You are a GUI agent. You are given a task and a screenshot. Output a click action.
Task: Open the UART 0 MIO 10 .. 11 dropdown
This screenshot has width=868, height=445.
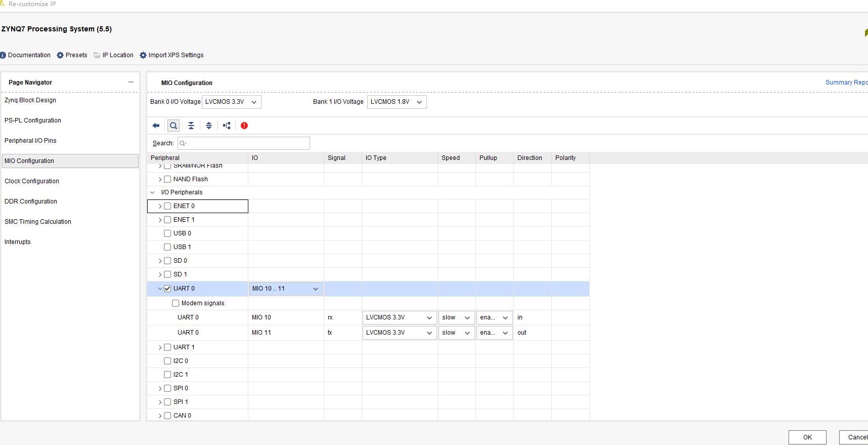286,289
